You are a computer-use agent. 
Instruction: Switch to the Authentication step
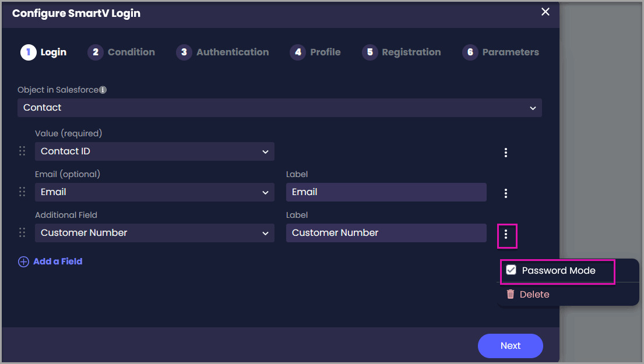[x=223, y=52]
